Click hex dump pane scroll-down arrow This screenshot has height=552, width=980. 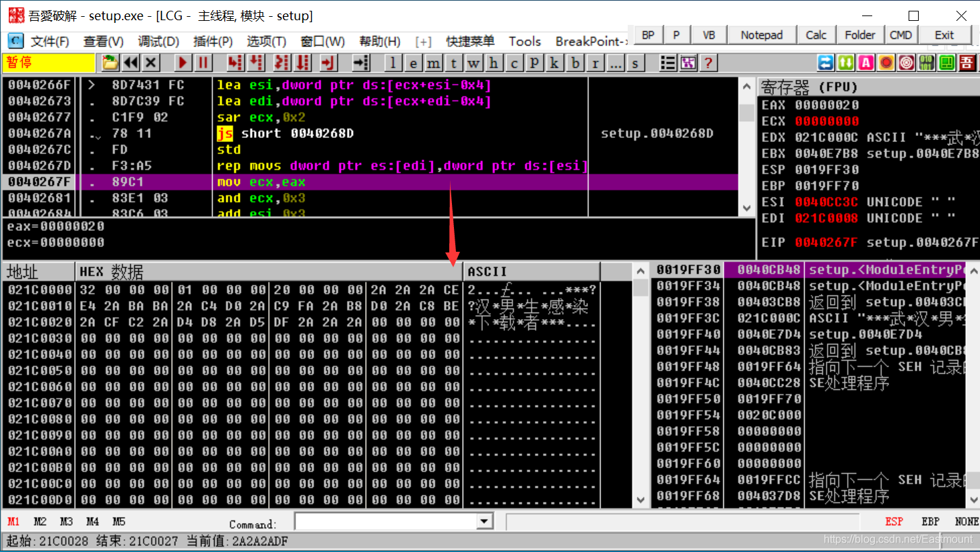641,499
